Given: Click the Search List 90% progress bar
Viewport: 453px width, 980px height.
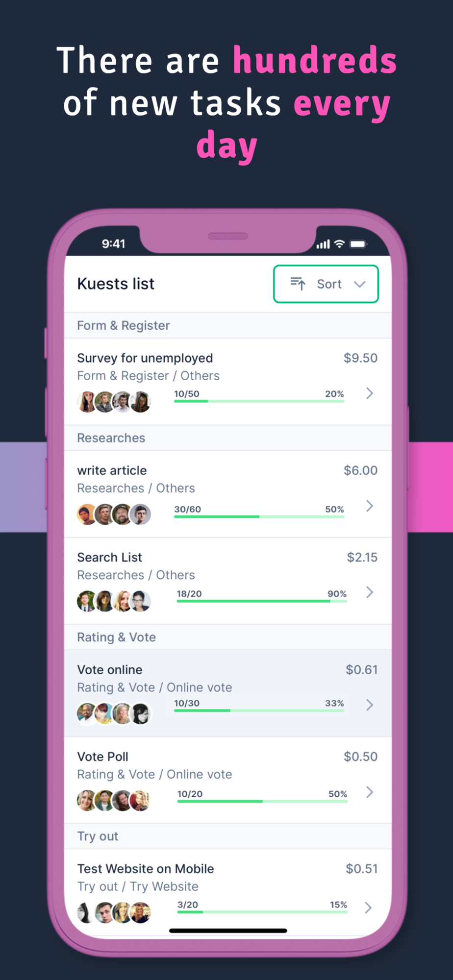Looking at the screenshot, I should pyautogui.click(x=262, y=601).
